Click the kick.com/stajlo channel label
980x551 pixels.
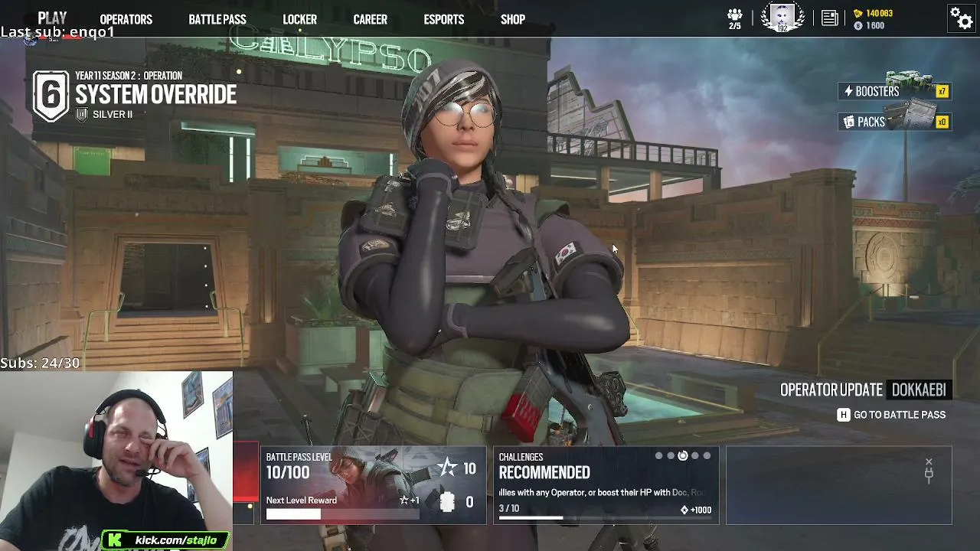(176, 540)
